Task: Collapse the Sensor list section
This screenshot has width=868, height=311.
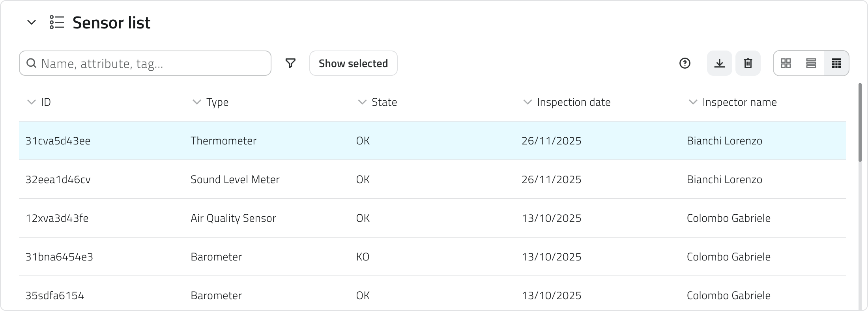Action: point(32,22)
